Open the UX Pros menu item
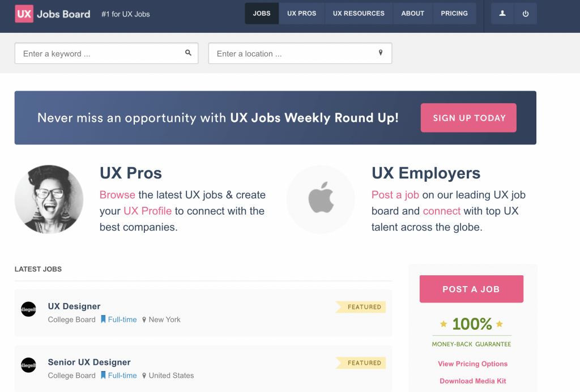This screenshot has width=580, height=392. click(x=301, y=14)
